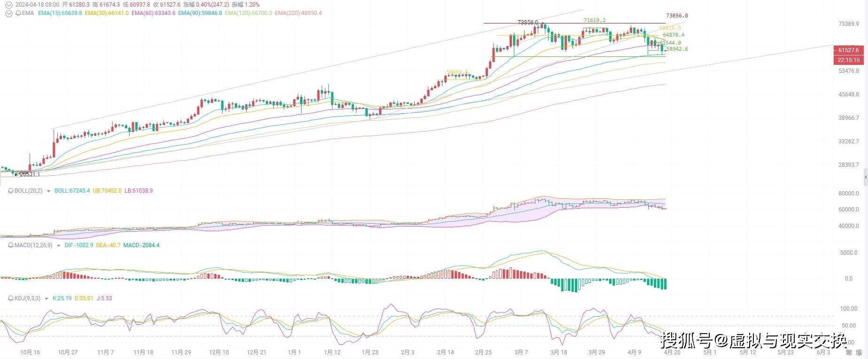The width and height of the screenshot is (868, 359).
Task: Click the bell alert icon beside KDJ(9,3,3)
Action: pyautogui.click(x=11, y=298)
